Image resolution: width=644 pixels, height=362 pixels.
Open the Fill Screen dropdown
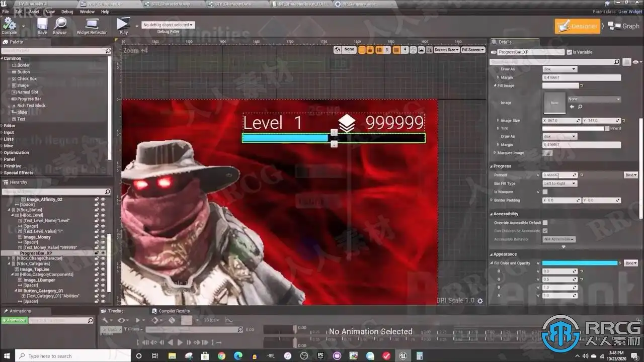click(473, 50)
